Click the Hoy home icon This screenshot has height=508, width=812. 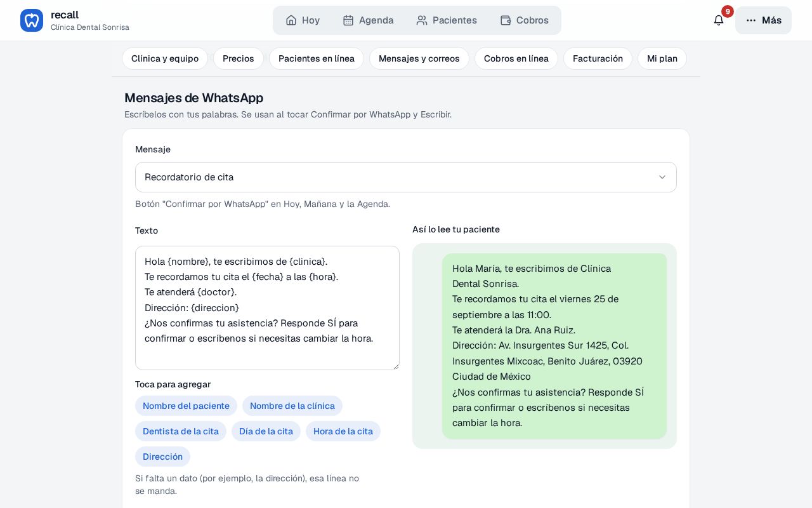[x=291, y=20]
